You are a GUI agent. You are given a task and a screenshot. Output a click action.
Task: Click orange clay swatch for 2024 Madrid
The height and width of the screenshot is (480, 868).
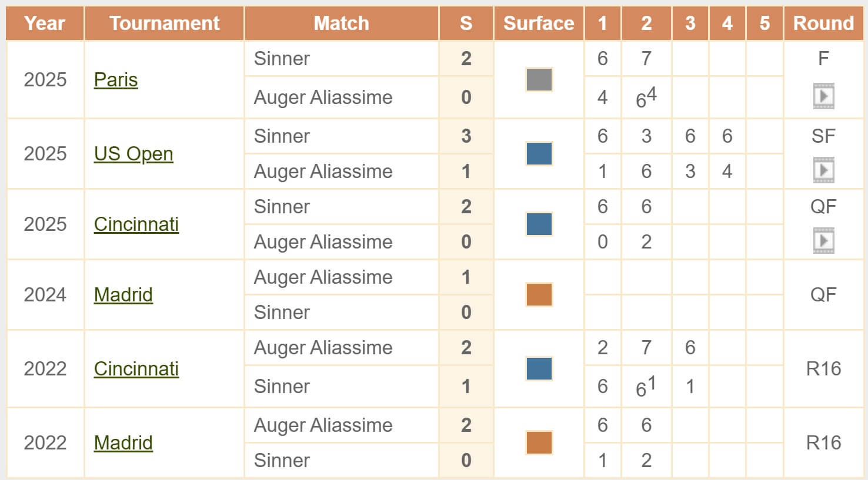[539, 295]
